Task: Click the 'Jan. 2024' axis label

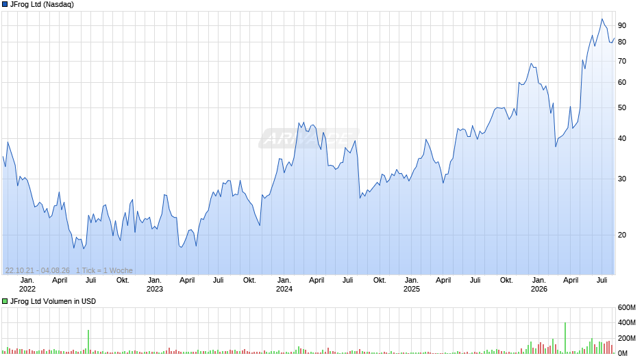Action: 284,285
